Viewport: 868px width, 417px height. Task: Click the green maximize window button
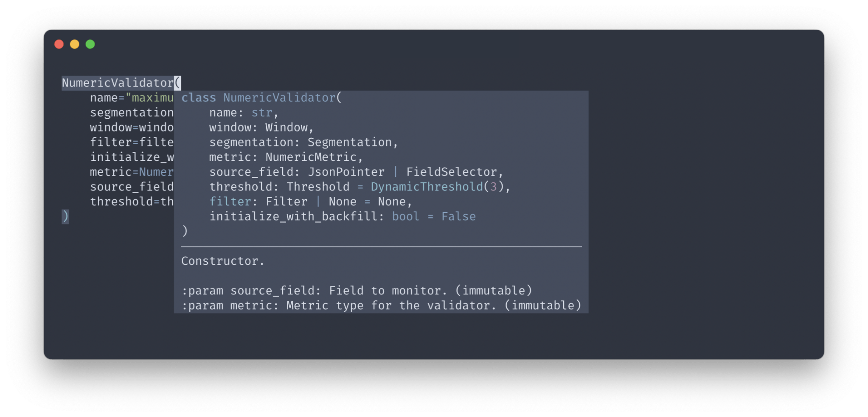90,44
